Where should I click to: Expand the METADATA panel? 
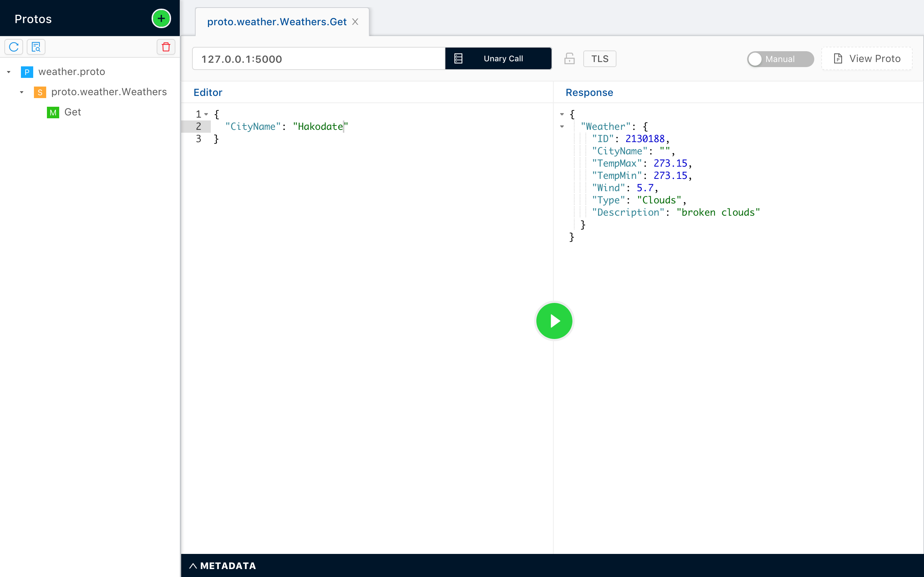tap(223, 565)
